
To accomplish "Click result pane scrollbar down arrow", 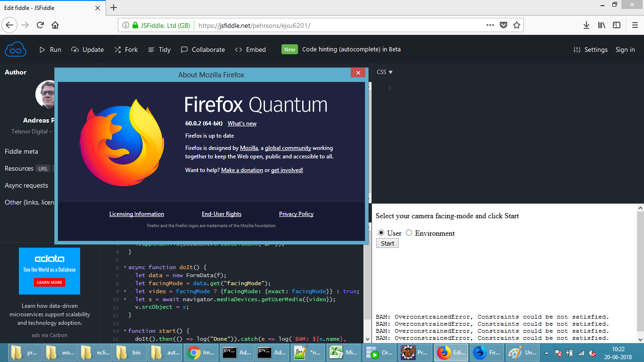I will pos(640,339).
